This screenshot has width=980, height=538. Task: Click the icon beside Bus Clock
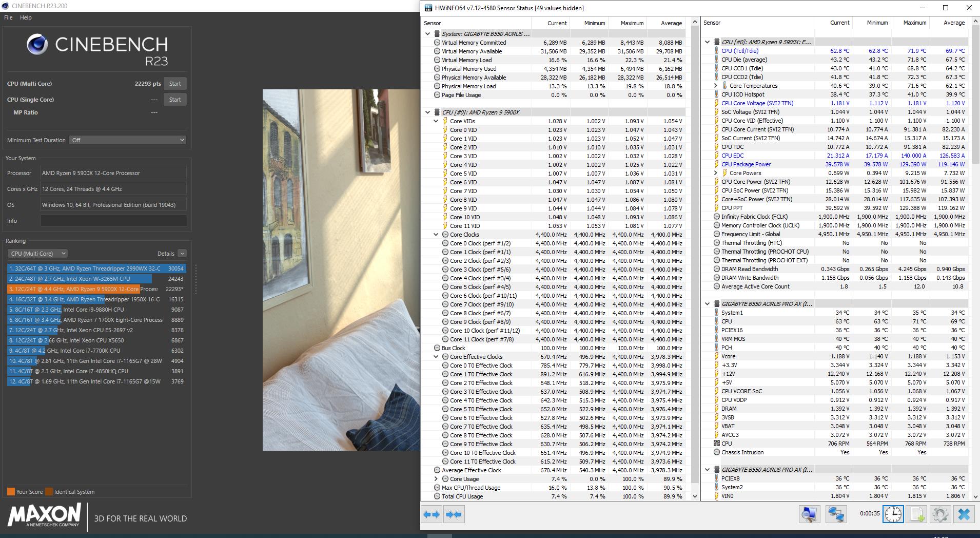tap(437, 348)
